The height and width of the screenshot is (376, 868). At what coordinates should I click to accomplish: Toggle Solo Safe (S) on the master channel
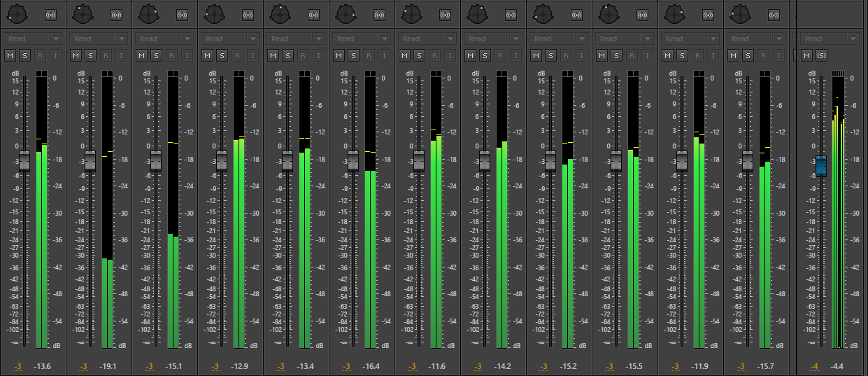pos(820,55)
